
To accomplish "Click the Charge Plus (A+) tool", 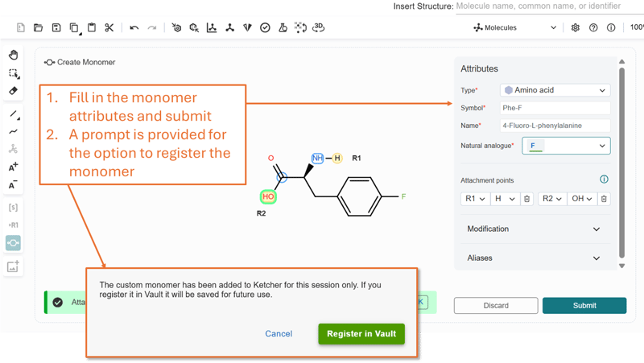I will click(14, 167).
